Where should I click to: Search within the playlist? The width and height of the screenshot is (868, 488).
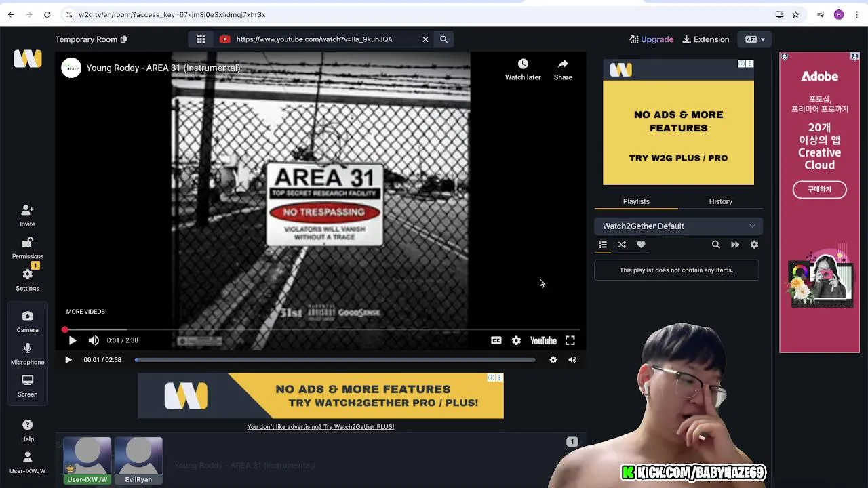click(x=715, y=245)
